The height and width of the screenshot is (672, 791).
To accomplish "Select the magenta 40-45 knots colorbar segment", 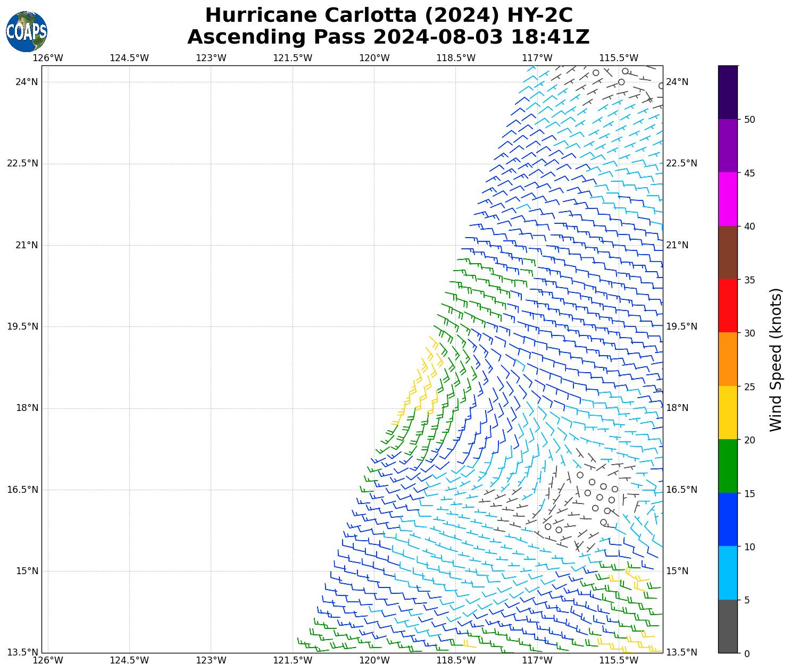I will pyautogui.click(x=727, y=199).
